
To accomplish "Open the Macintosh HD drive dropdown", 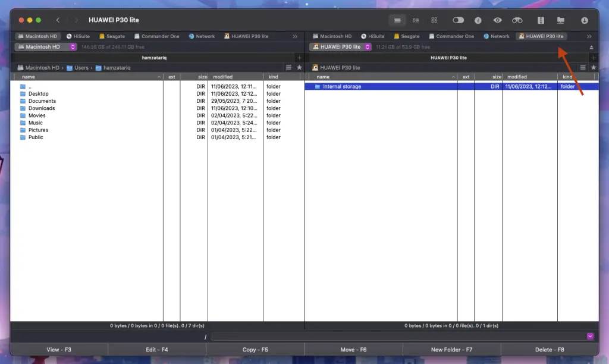I will (x=46, y=46).
